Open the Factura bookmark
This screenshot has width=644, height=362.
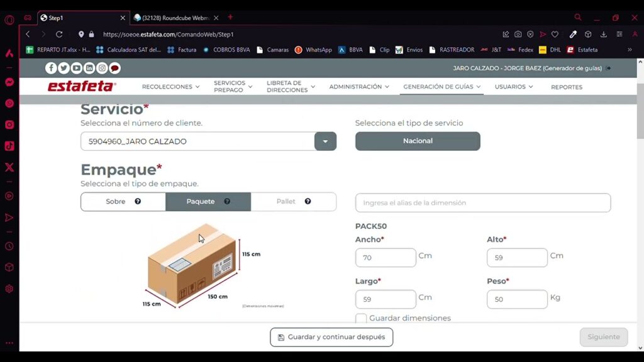tap(182, 50)
